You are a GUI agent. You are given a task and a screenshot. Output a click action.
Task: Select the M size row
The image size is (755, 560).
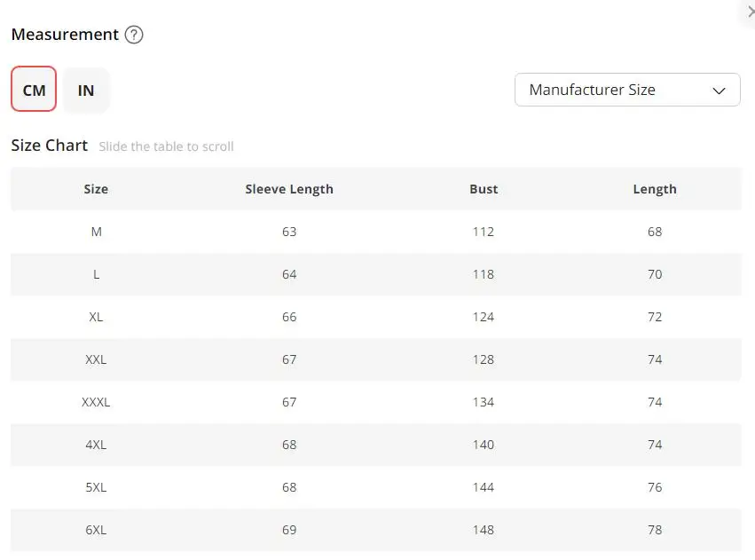375,232
